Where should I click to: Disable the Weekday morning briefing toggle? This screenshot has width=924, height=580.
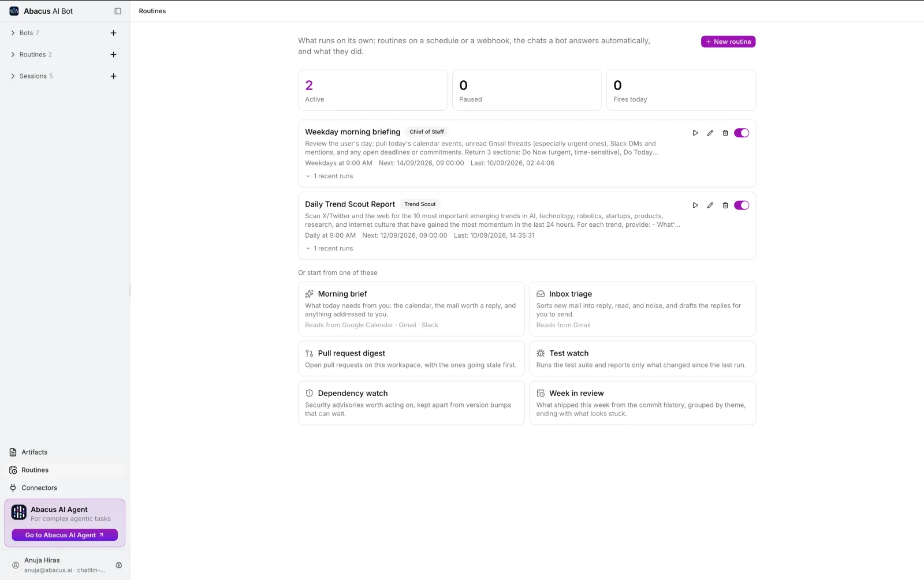coord(742,133)
